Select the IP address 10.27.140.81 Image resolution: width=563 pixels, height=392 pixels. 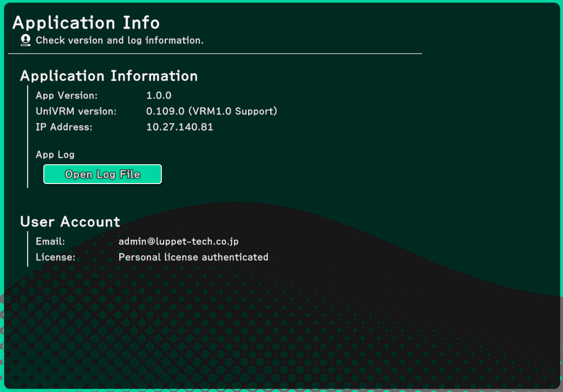click(x=179, y=127)
